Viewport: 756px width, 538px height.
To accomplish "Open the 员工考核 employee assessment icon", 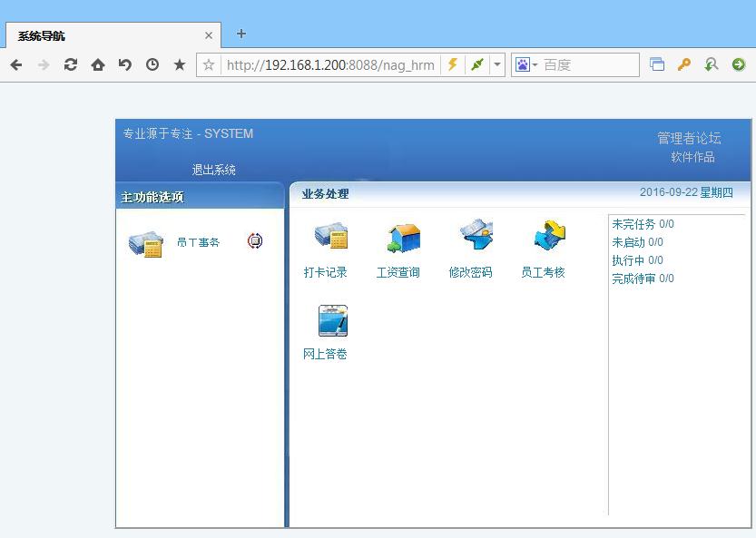I will [x=548, y=236].
